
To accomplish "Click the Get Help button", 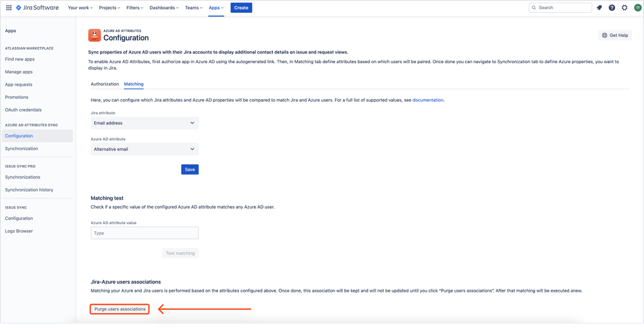I will coord(615,35).
